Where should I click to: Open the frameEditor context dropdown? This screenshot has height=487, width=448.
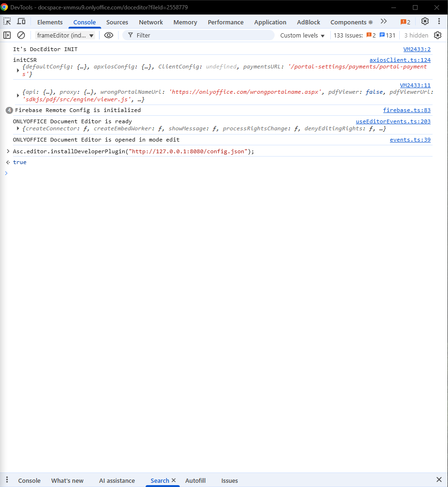click(66, 35)
